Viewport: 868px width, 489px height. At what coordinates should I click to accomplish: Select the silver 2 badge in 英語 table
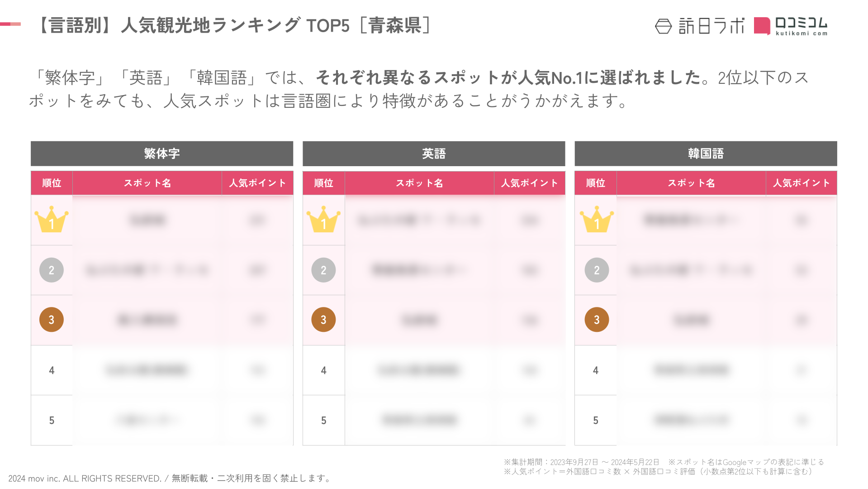click(x=323, y=270)
